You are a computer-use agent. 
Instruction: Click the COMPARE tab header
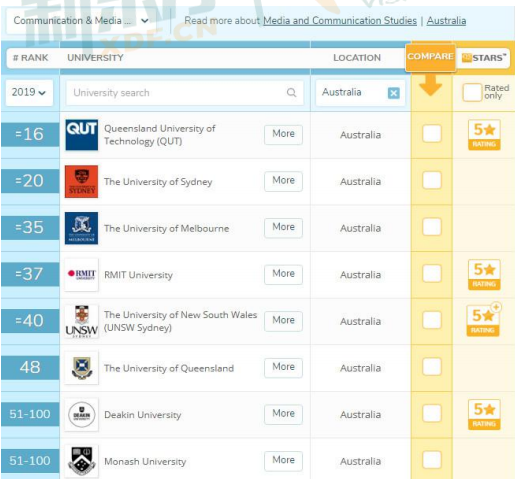click(430, 57)
